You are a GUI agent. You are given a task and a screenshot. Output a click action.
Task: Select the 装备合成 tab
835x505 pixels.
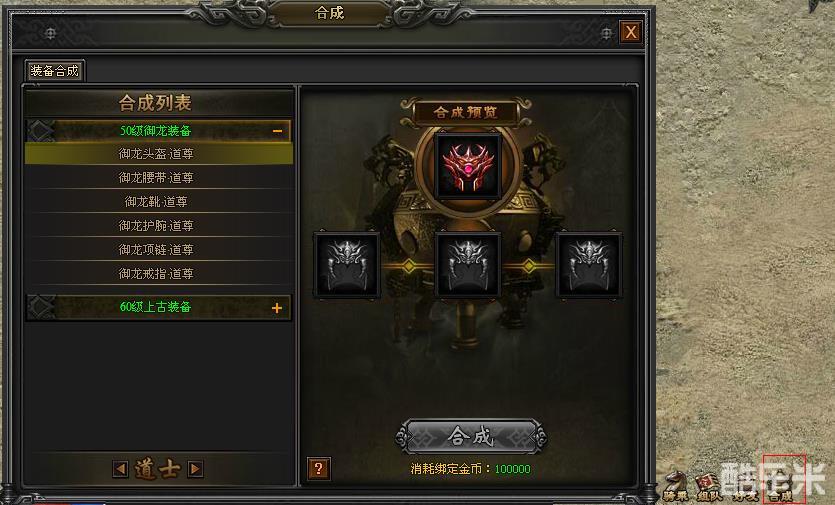tap(54, 71)
